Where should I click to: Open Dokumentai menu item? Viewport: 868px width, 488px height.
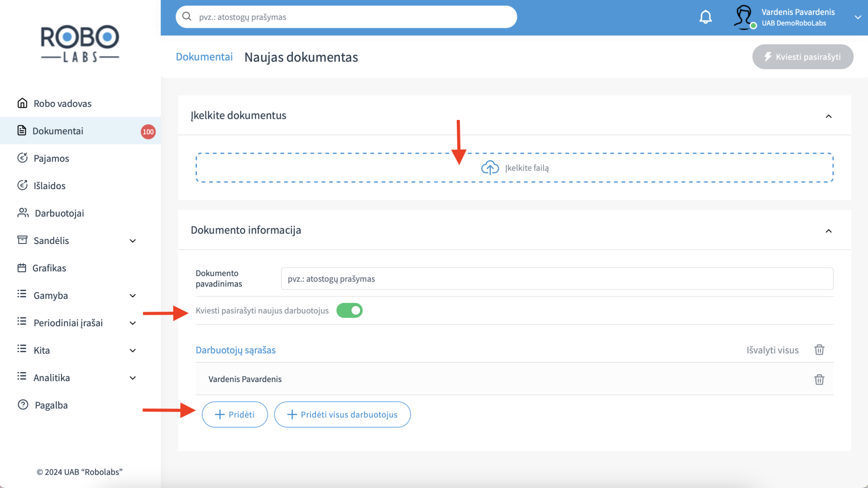point(80,131)
